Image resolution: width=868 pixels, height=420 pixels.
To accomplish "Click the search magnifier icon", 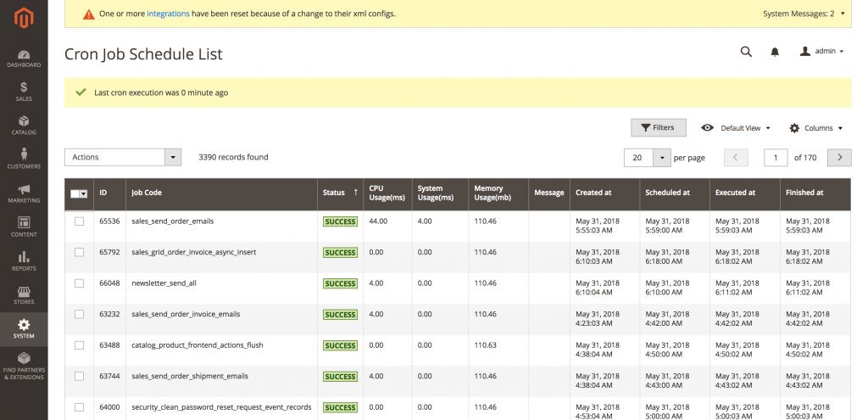I will pos(746,52).
